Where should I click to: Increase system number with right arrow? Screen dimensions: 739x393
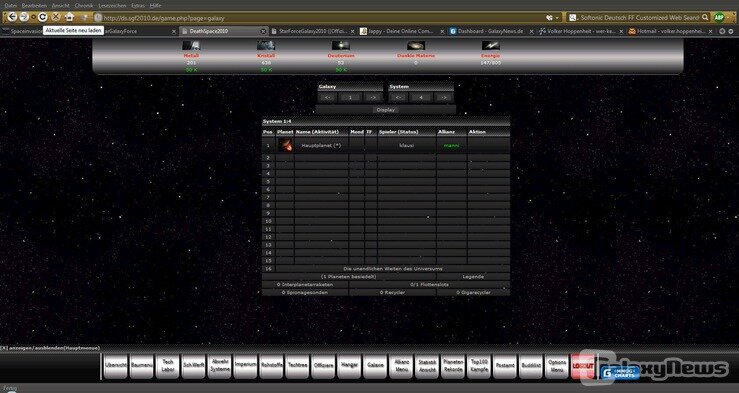pos(443,98)
